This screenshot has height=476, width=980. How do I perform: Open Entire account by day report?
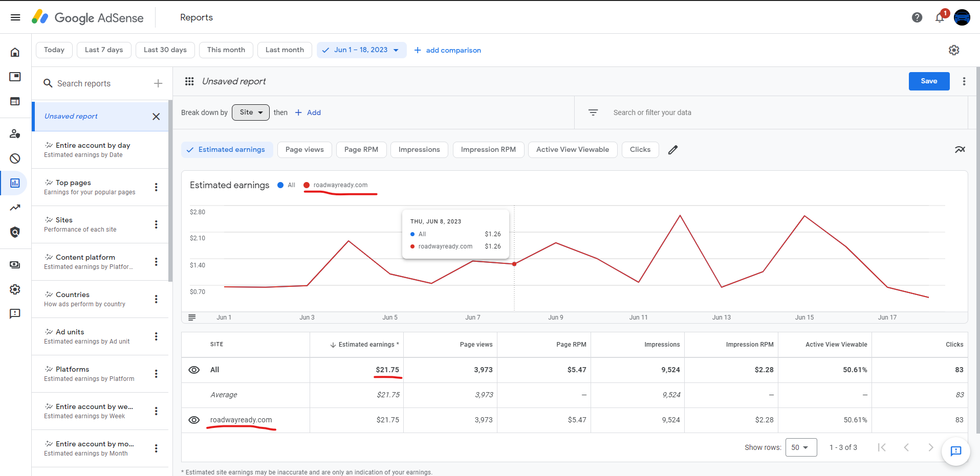pos(100,150)
